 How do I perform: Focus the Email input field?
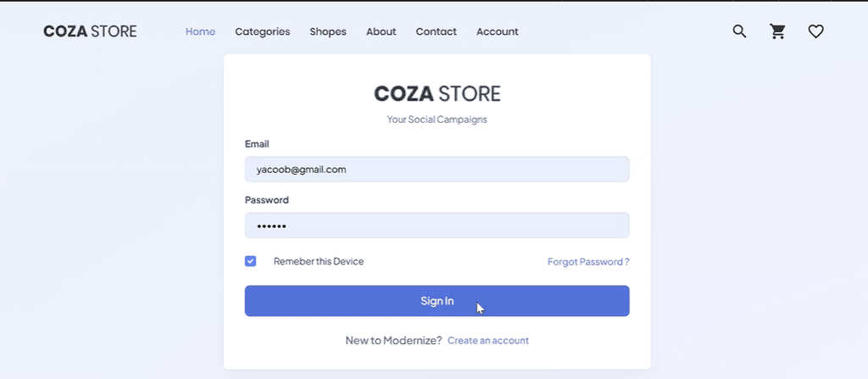coord(437,170)
